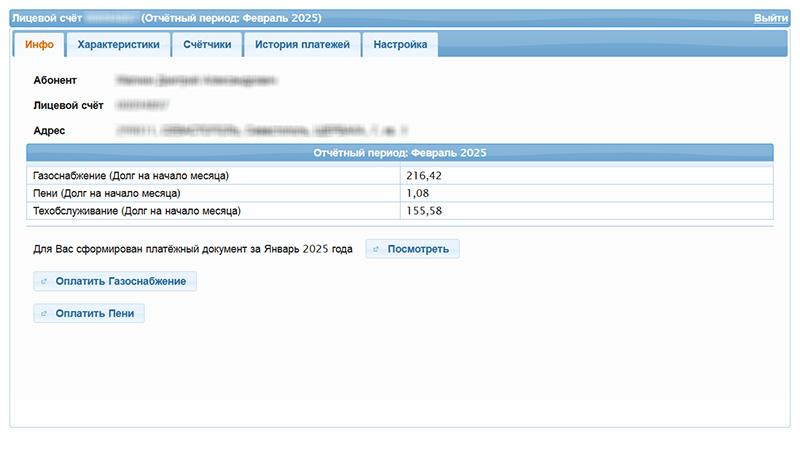This screenshot has width=800, height=450.
Task: Click the Посмотреть payment document button
Action: click(412, 249)
